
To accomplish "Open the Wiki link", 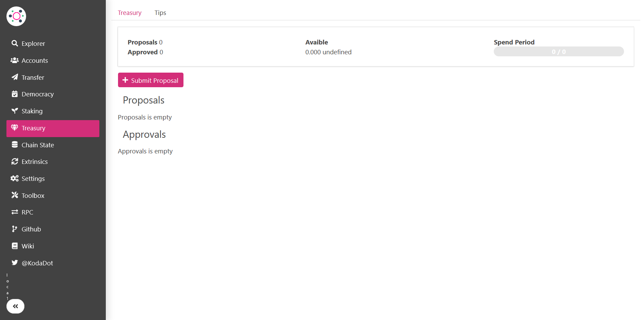I will tap(15, 246).
